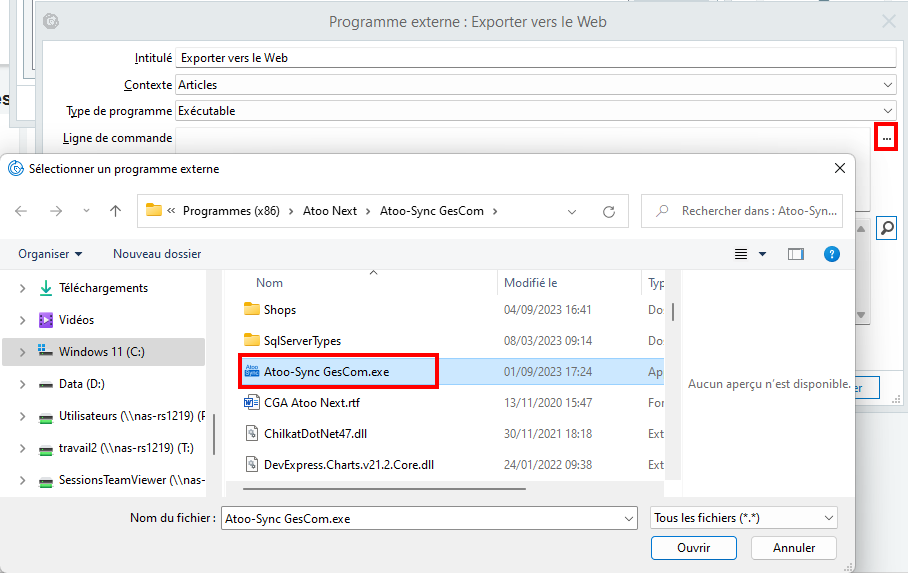The height and width of the screenshot is (573, 908).
Task: Select DevExpress.Charts.v21.2.Core.dll file
Action: point(349,465)
